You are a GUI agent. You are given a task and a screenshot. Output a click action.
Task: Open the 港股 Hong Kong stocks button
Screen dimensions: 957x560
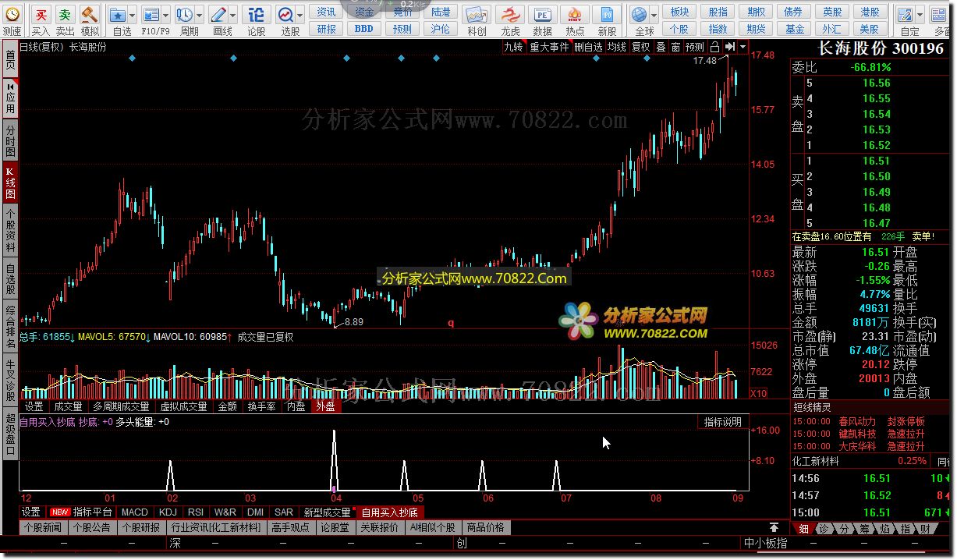pos(870,12)
